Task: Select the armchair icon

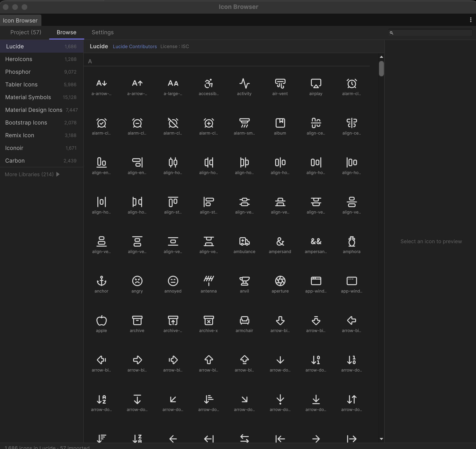Action: tap(244, 320)
